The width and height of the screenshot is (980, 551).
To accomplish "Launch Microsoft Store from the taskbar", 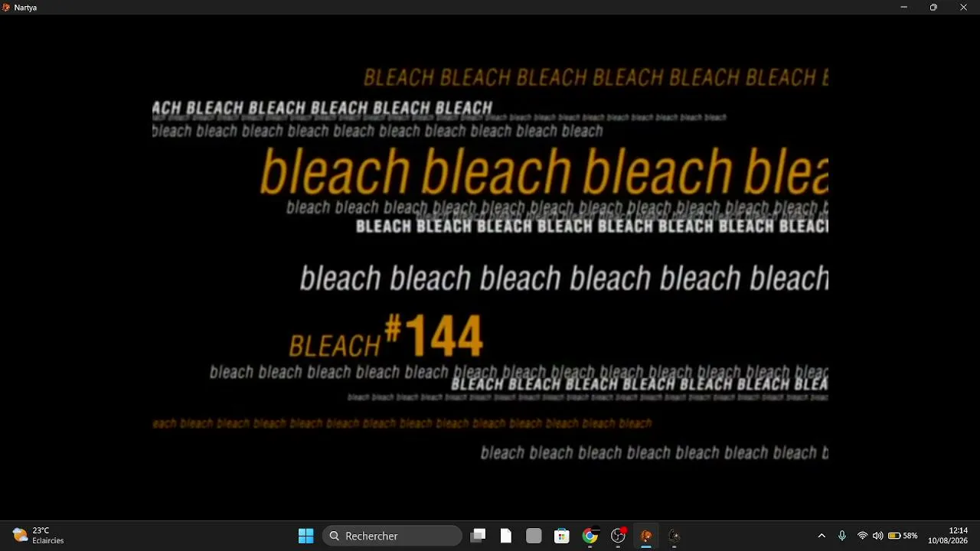I will [x=562, y=536].
